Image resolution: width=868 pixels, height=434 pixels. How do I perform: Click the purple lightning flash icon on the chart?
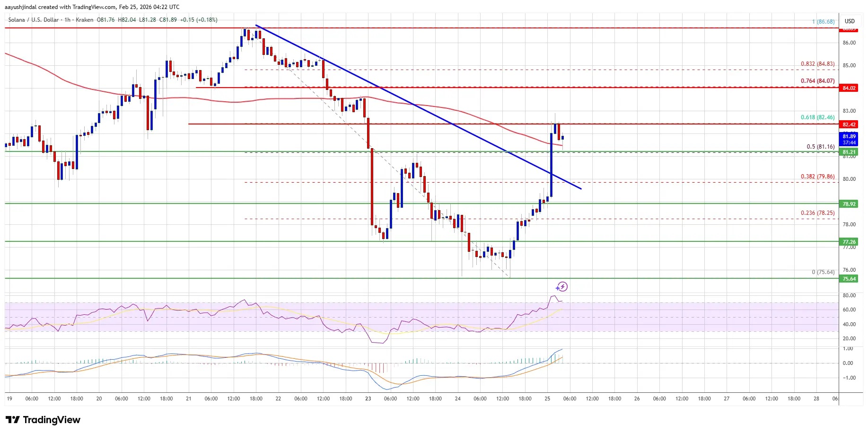563,286
